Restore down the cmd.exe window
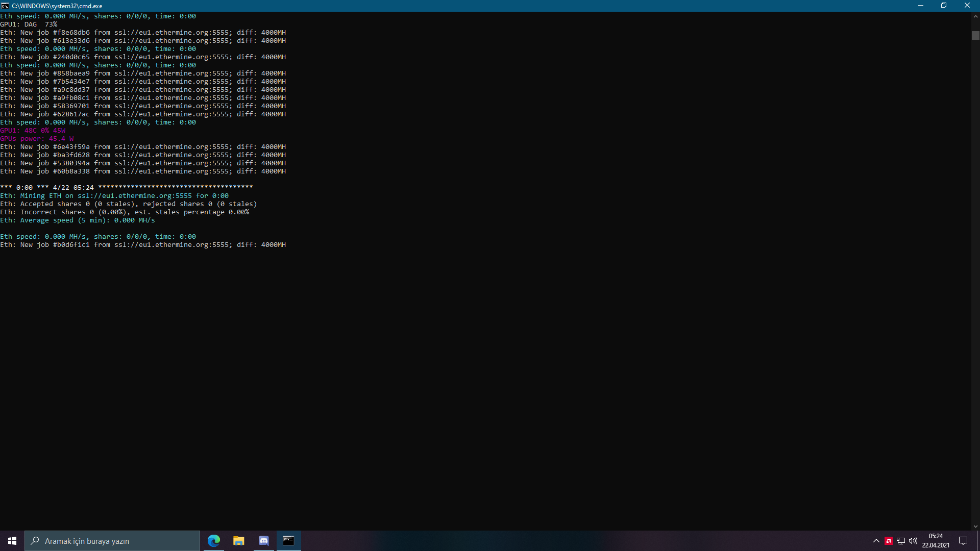Image resolution: width=980 pixels, height=551 pixels. point(944,6)
